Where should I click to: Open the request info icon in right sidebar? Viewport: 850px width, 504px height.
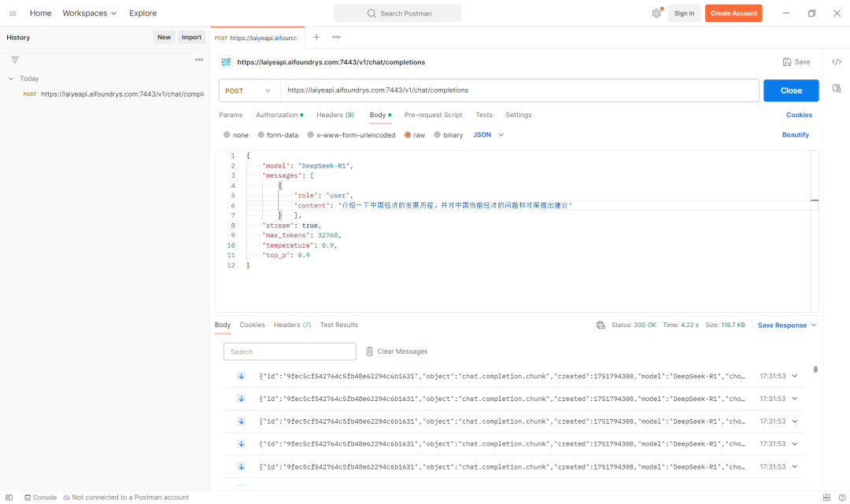pyautogui.click(x=837, y=88)
